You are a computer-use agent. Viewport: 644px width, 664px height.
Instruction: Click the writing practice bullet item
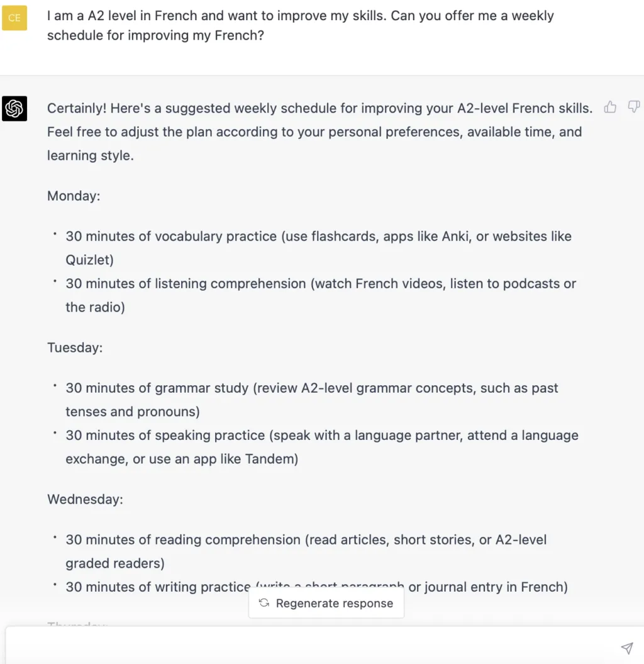pyautogui.click(x=316, y=587)
